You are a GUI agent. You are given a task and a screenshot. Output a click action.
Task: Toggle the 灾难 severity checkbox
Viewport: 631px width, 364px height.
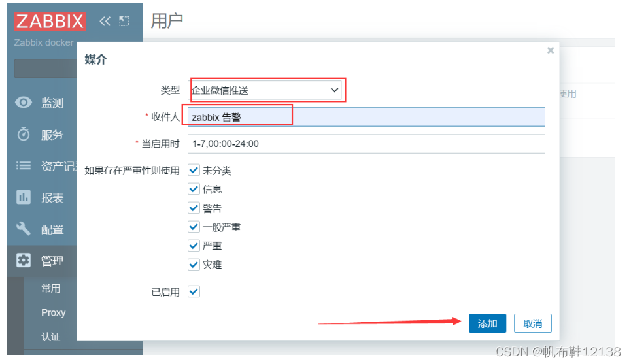click(194, 265)
